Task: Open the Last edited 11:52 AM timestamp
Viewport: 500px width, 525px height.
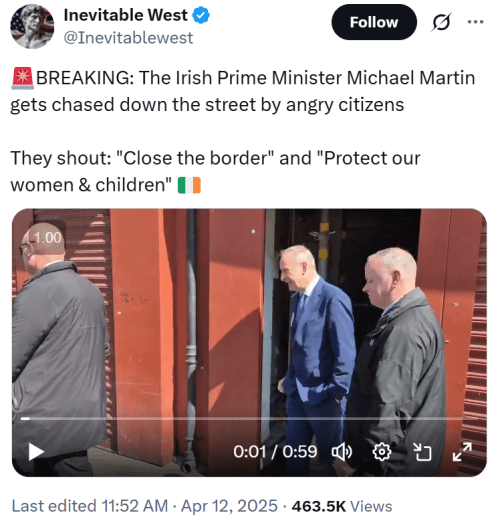Action: [90, 506]
